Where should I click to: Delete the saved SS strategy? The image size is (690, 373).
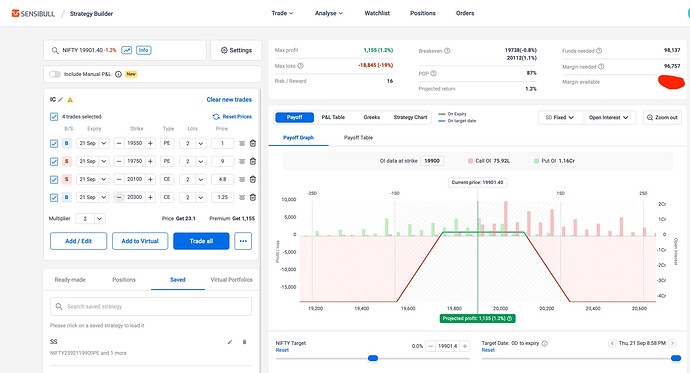pyautogui.click(x=245, y=342)
